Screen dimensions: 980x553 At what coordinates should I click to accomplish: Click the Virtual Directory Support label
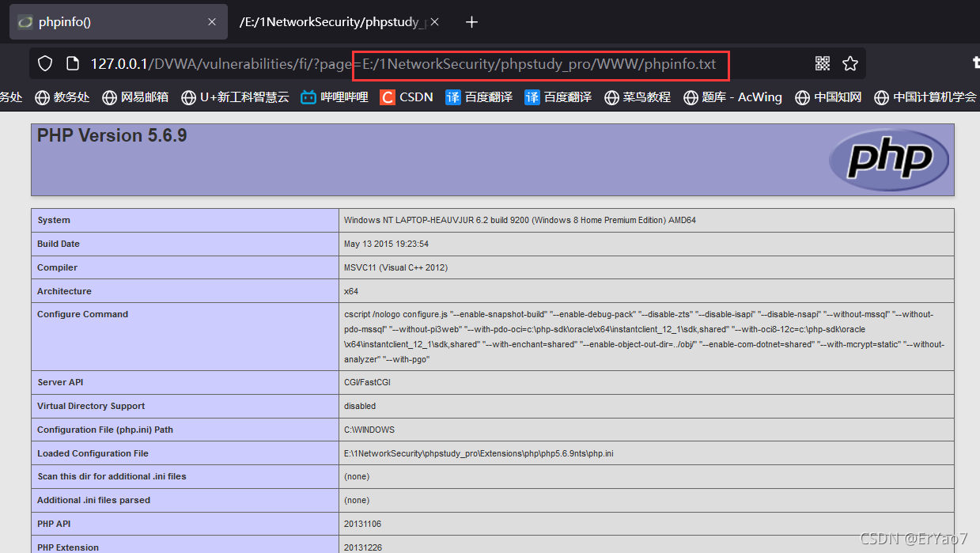(x=91, y=406)
